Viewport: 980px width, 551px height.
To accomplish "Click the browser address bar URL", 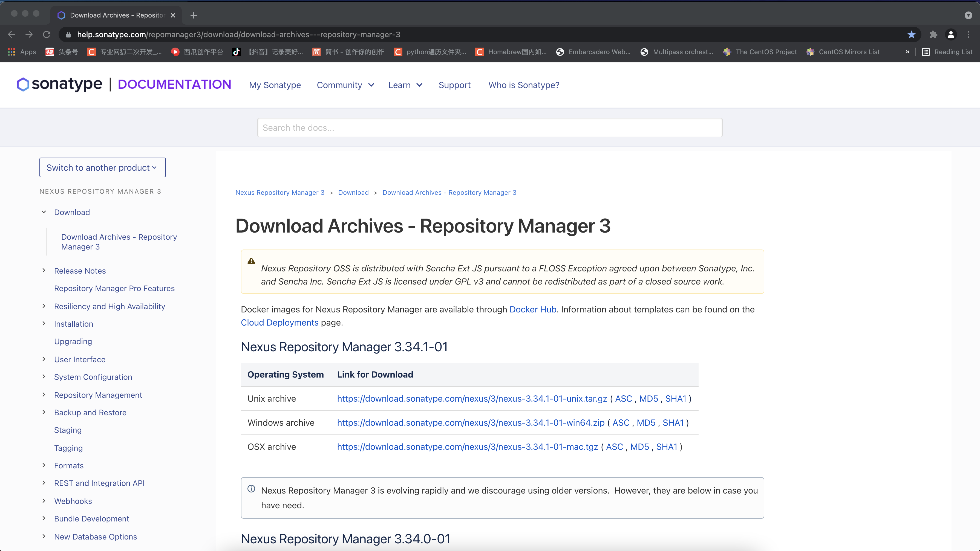I will coord(238,34).
